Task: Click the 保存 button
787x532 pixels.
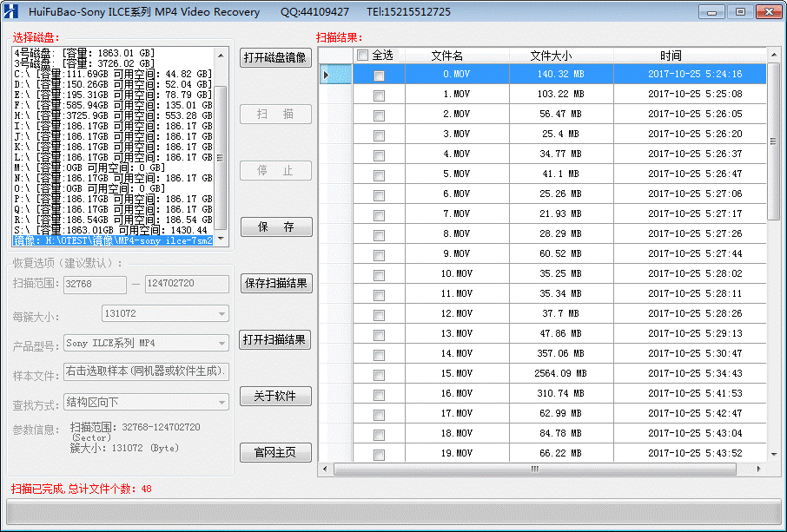Action: (x=276, y=227)
